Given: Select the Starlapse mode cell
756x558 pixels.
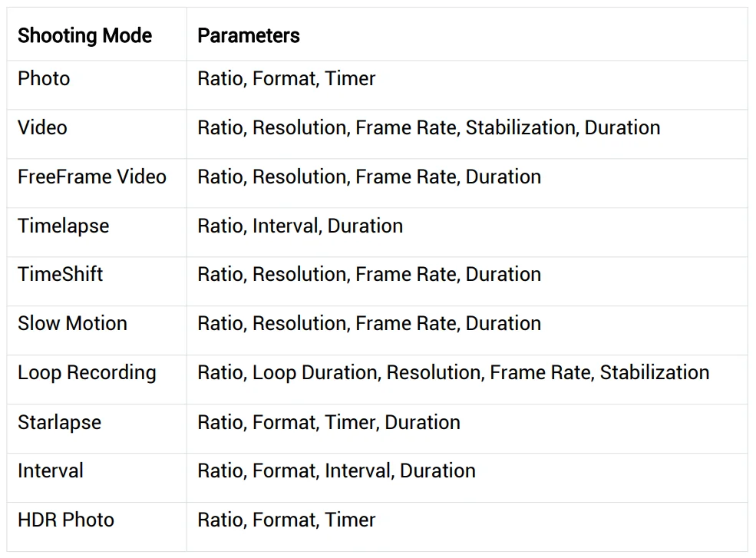Looking at the screenshot, I should (60, 422).
